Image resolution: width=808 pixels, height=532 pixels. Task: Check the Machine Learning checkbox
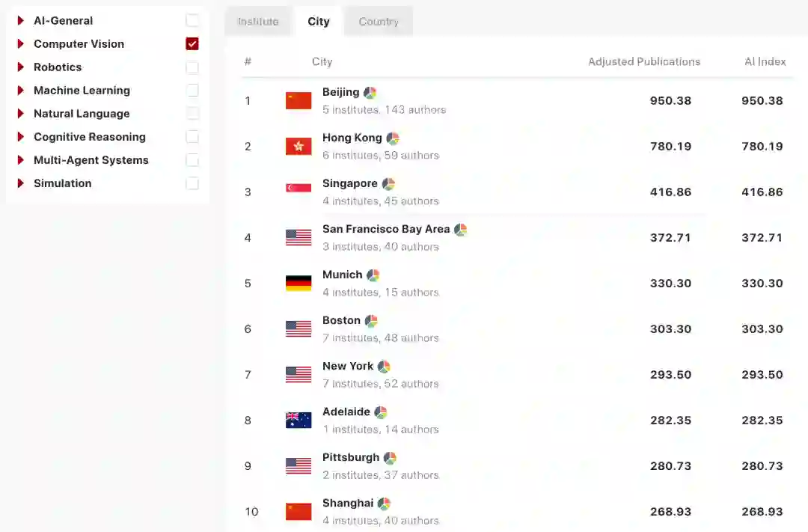[192, 91]
